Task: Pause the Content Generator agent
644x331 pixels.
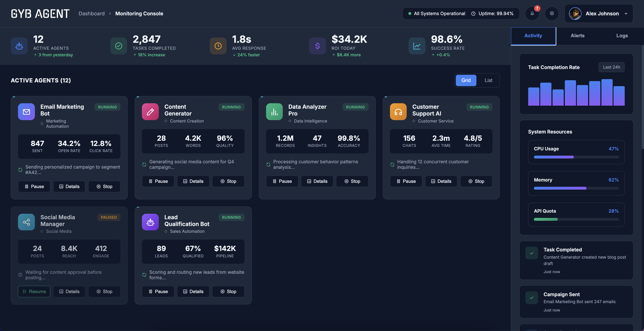Action: [158, 181]
